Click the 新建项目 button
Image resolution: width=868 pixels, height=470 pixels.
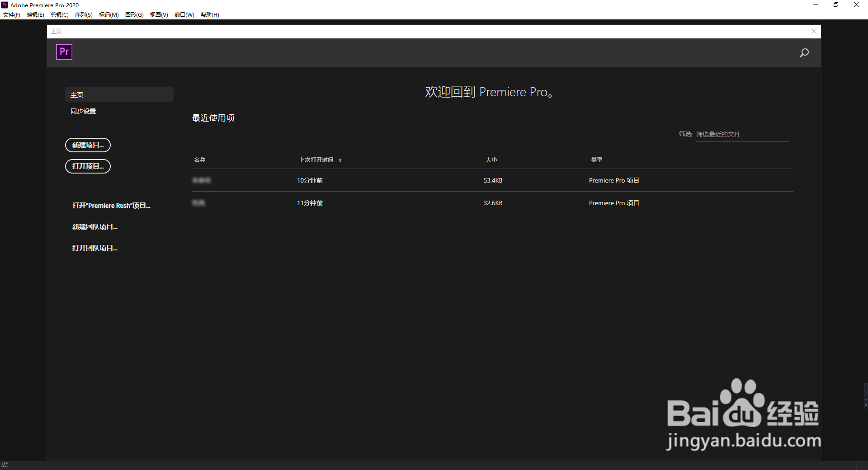(x=88, y=145)
